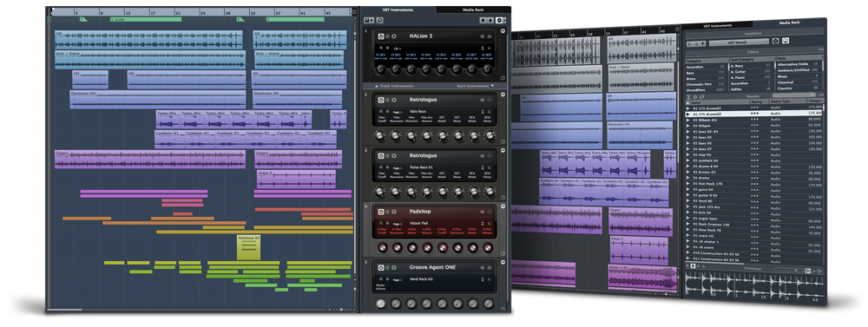The height and width of the screenshot is (327, 868).
Task: Click Padshop output routing icon
Action: click(x=490, y=212)
